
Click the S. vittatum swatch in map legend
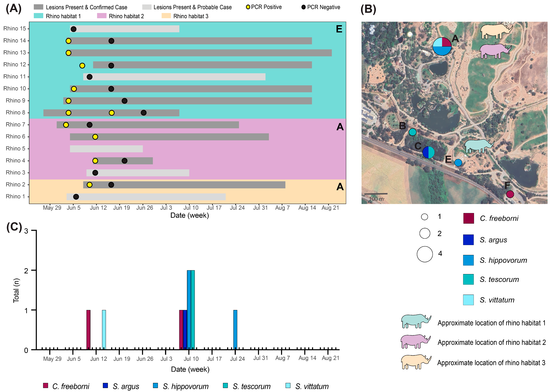(468, 300)
